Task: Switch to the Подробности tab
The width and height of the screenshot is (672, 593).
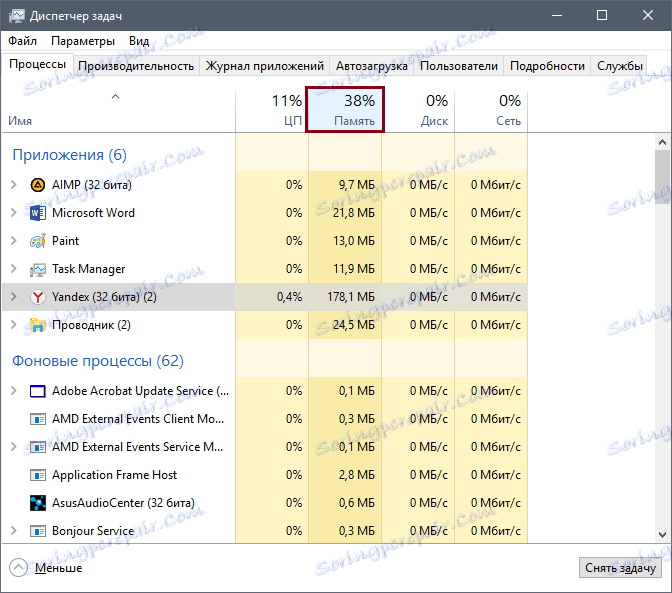Action: click(x=547, y=66)
